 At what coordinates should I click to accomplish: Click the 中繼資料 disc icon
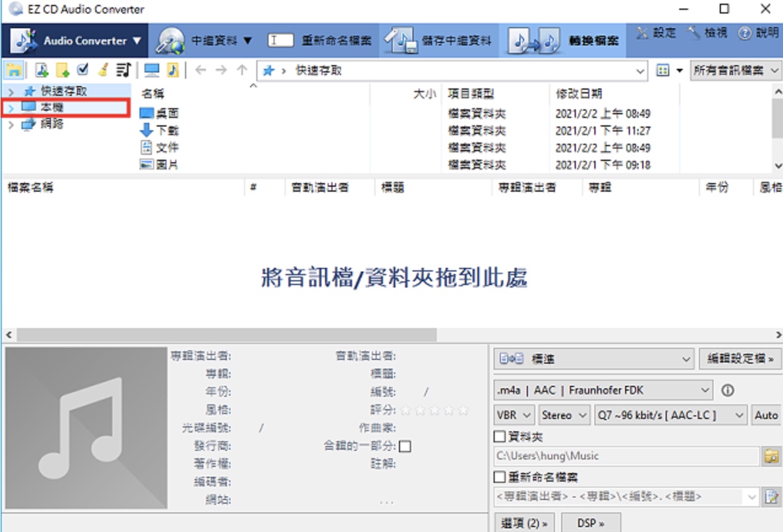tap(170, 41)
